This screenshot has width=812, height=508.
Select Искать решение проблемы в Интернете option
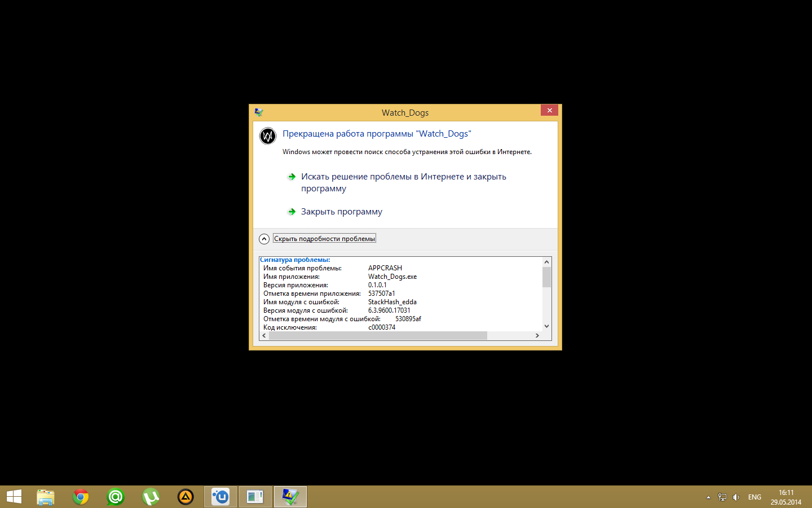click(x=404, y=182)
